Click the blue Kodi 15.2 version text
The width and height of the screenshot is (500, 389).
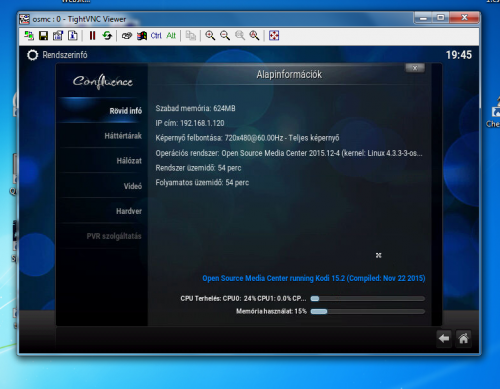314,278
